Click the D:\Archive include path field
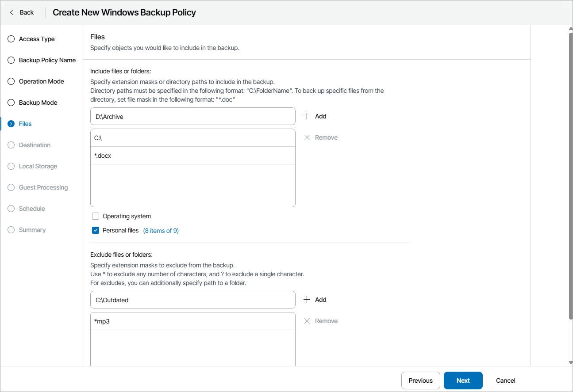Image resolution: width=573 pixels, height=392 pixels. [x=192, y=116]
